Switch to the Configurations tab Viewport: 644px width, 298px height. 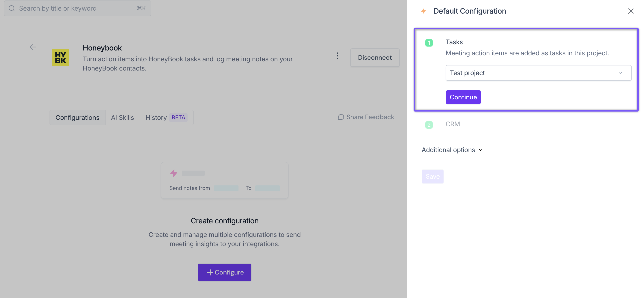click(77, 118)
